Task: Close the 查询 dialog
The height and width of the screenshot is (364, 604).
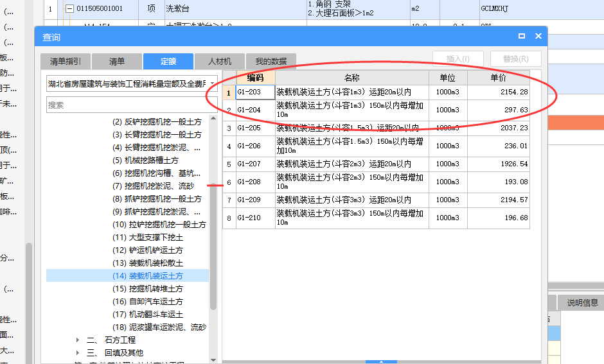Action: pos(538,36)
